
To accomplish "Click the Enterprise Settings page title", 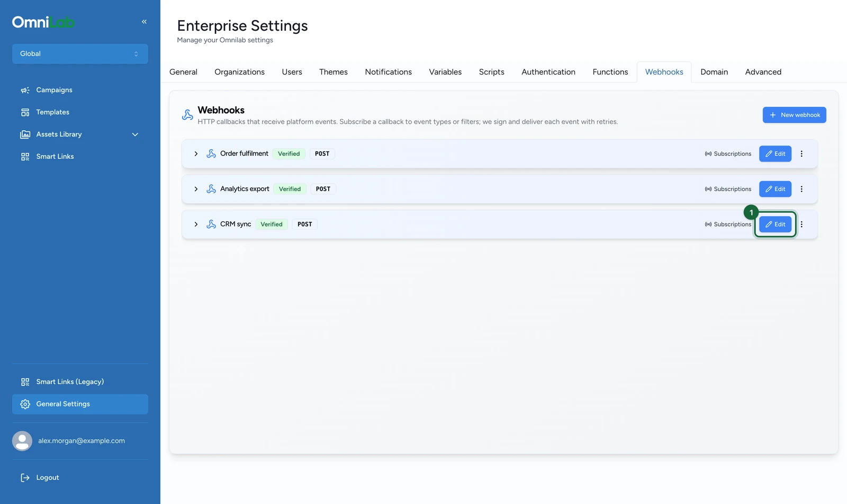I will tap(242, 25).
